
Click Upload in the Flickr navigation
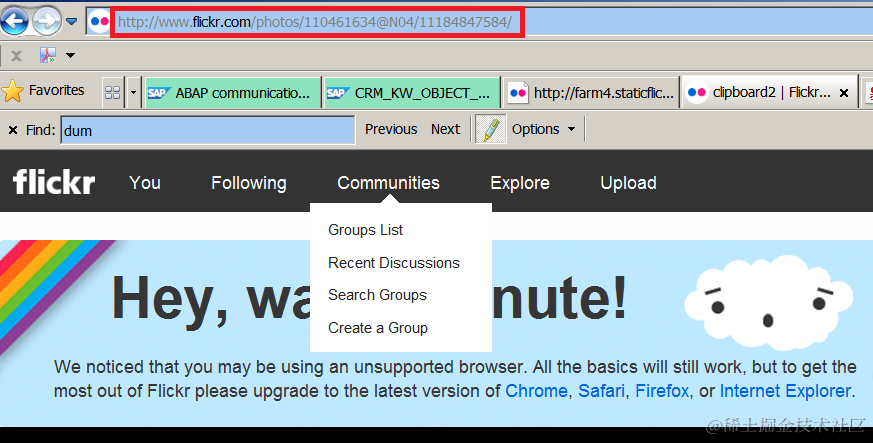pos(629,183)
